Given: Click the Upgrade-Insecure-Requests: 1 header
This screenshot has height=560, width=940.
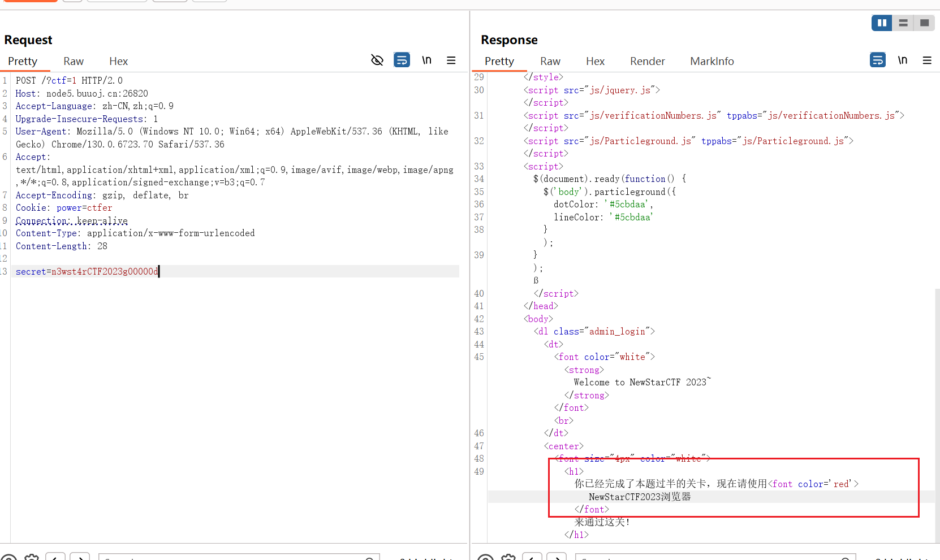Looking at the screenshot, I should pyautogui.click(x=87, y=119).
